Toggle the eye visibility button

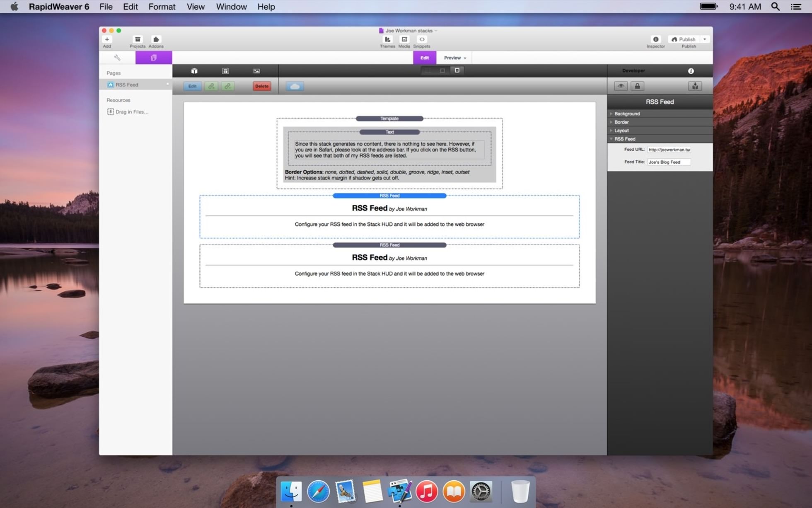click(621, 86)
